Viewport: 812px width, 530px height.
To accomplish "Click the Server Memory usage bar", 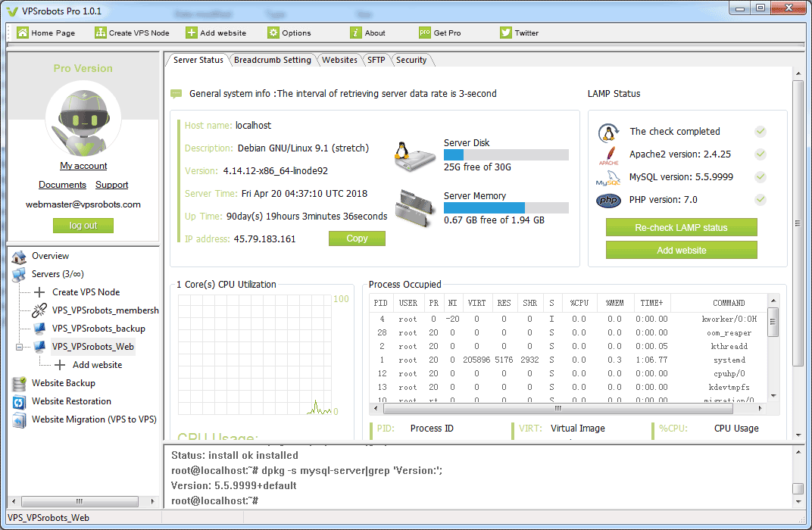I will point(504,208).
